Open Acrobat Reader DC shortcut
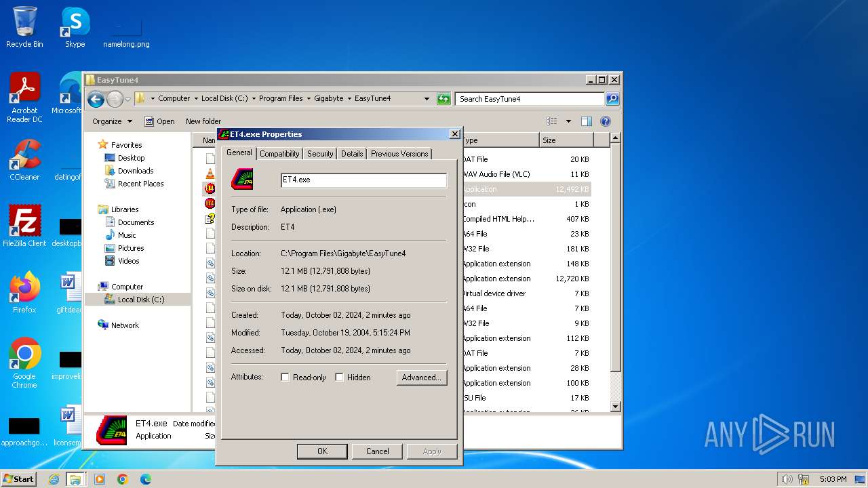Image resolution: width=868 pixels, height=488 pixels. click(x=24, y=97)
